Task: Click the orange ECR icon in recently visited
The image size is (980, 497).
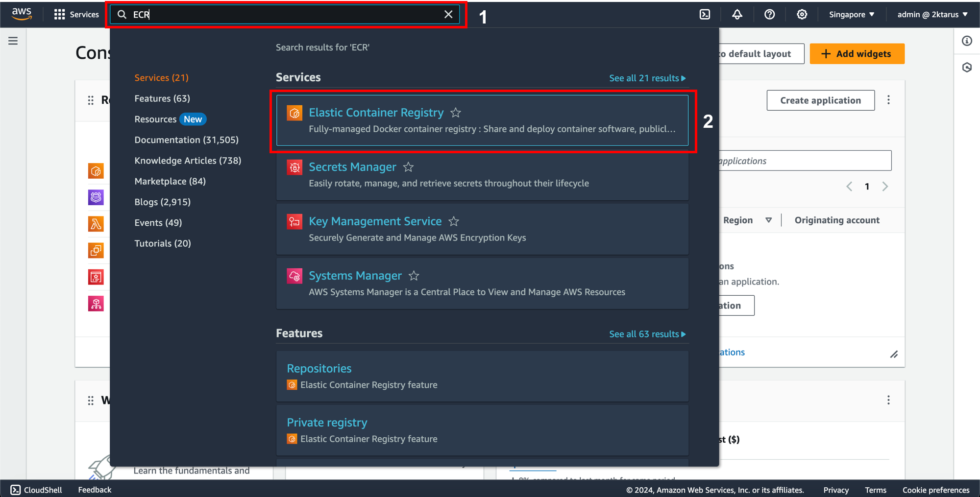Action: (96, 171)
